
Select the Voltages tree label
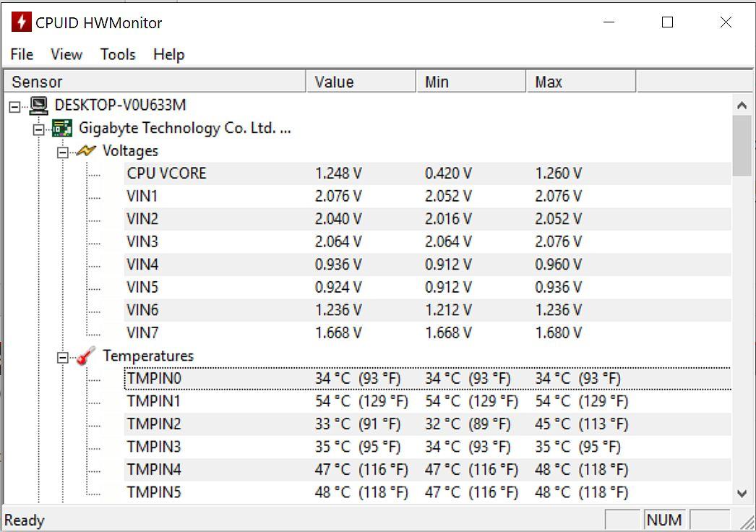[x=130, y=151]
